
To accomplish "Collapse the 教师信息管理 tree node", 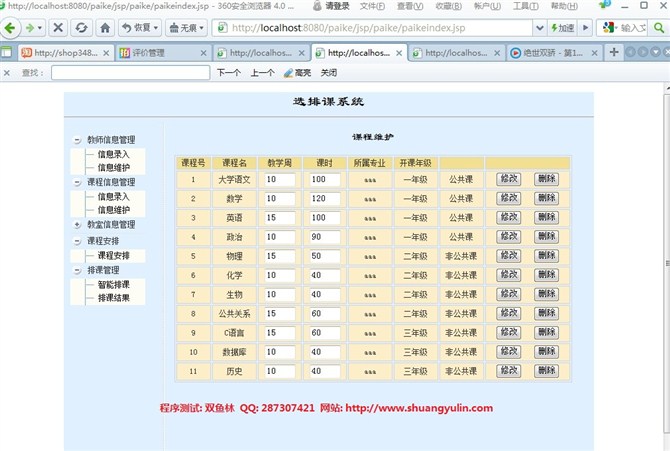I will pos(77,140).
